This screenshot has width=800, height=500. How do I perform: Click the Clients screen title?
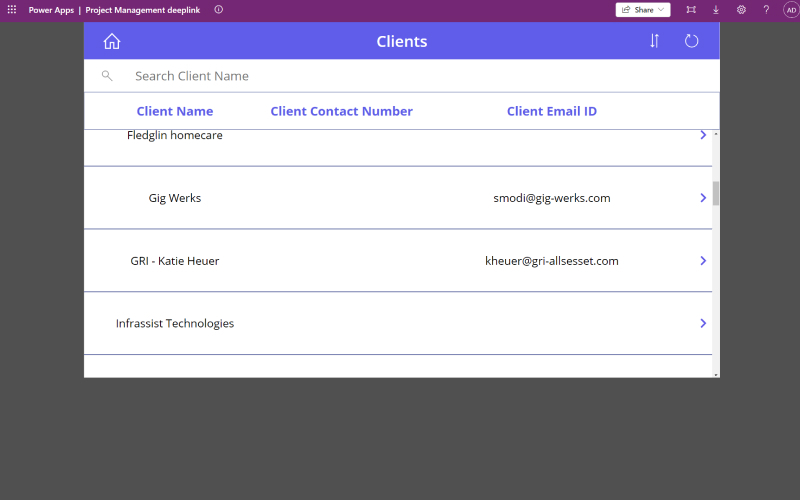coord(402,41)
